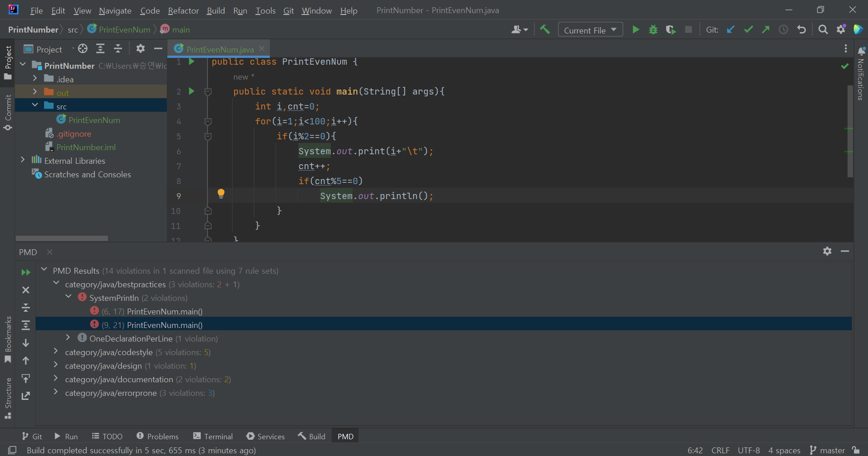Open PMD panel settings gear

coord(827,252)
